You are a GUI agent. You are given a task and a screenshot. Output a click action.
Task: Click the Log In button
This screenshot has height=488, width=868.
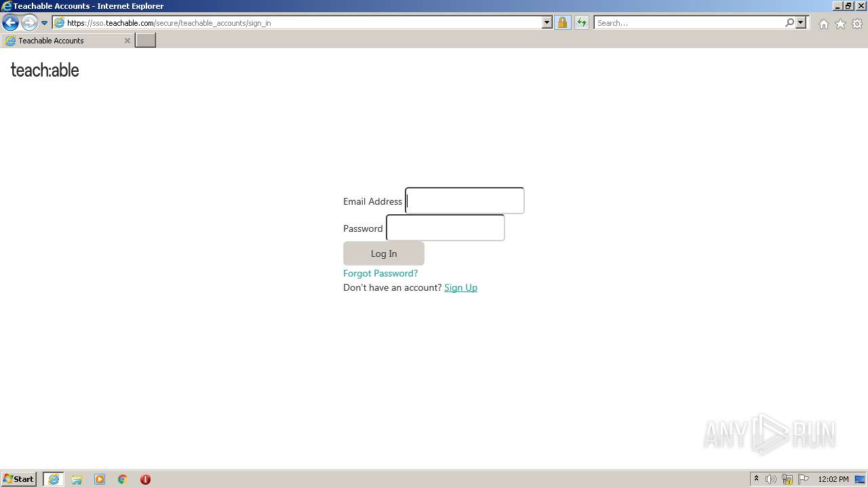[x=384, y=253]
